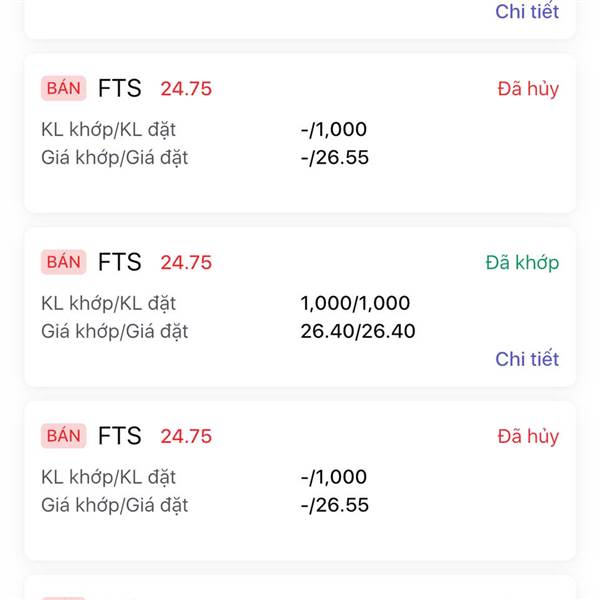Image resolution: width=600 pixels, height=600 pixels.
Task: Tap Giá khớp/Giá đặt label in matched order
Action: point(115,331)
